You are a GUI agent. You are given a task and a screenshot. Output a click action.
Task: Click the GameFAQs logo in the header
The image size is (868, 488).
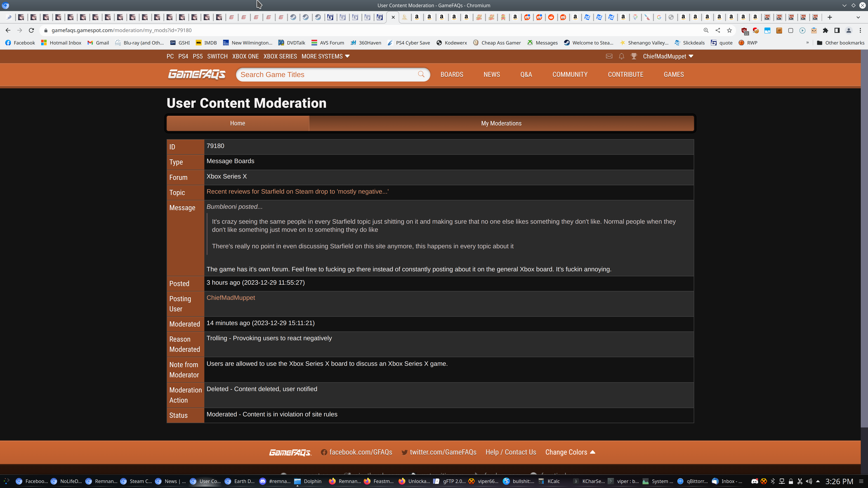[197, 74]
